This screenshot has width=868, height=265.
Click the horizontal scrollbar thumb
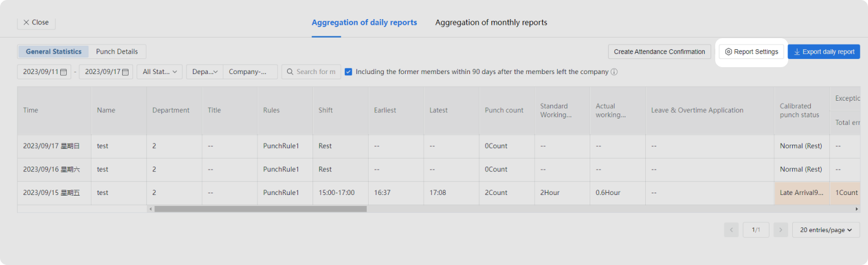[x=260, y=209]
